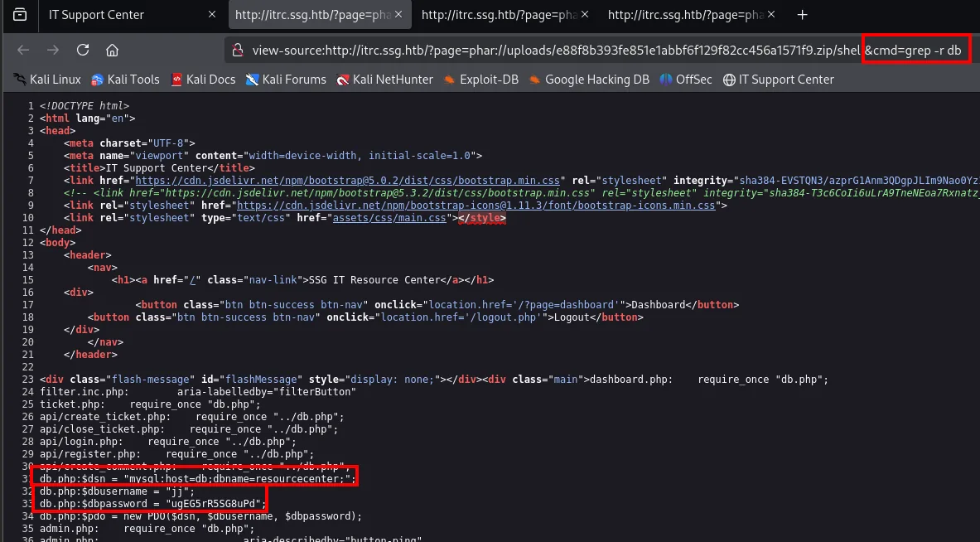Go back with the browser back arrow

coord(23,50)
